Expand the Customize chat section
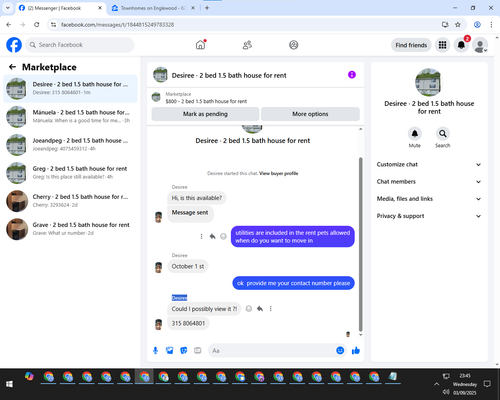This screenshot has width=500, height=400. pyautogui.click(x=429, y=164)
